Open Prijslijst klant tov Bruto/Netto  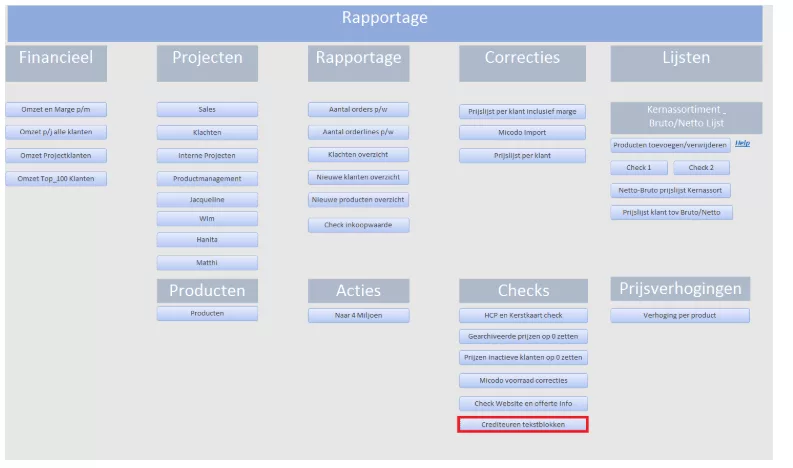672,212
